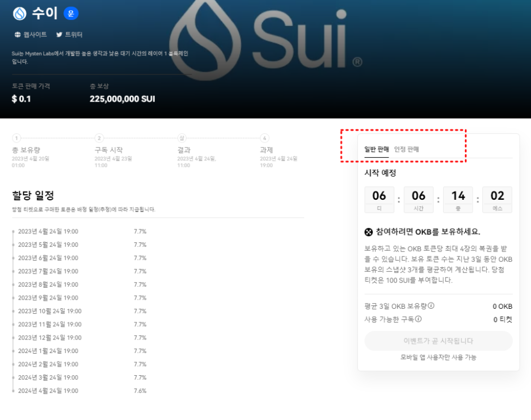Switch to the 일반 판매 tab
The width and height of the screenshot is (531, 420).
[x=376, y=149]
